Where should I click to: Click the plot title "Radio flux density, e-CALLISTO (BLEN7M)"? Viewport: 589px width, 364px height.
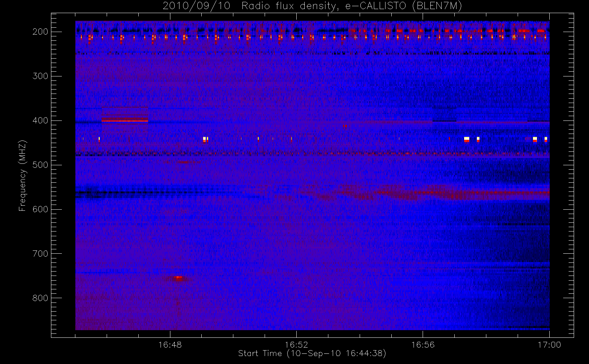pos(352,6)
